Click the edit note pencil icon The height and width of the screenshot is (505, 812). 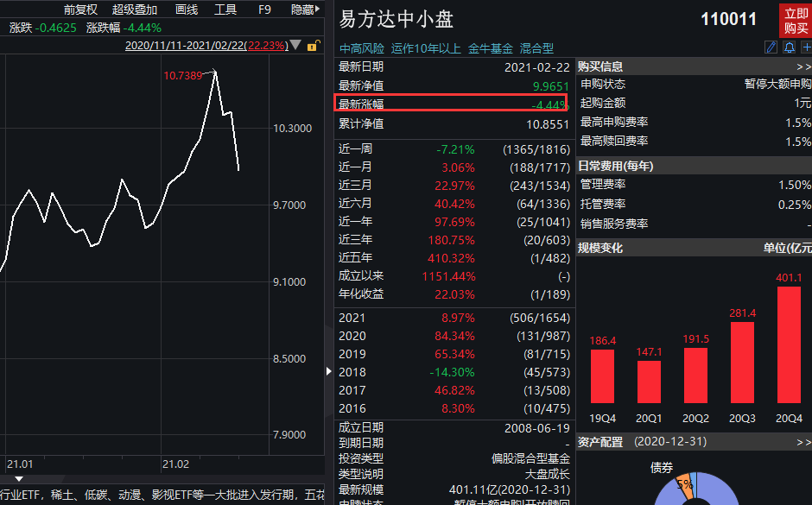[771, 47]
